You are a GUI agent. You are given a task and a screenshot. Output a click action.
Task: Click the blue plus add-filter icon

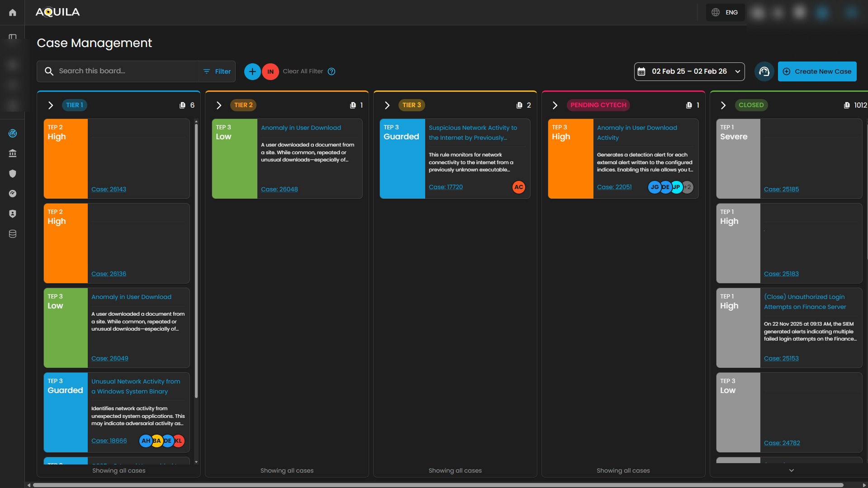(x=252, y=71)
